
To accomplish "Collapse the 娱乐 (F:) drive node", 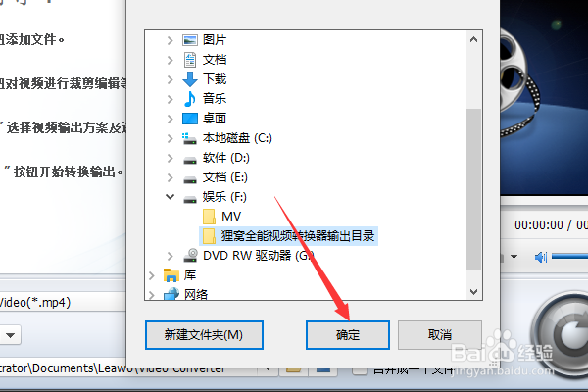I will tap(170, 196).
